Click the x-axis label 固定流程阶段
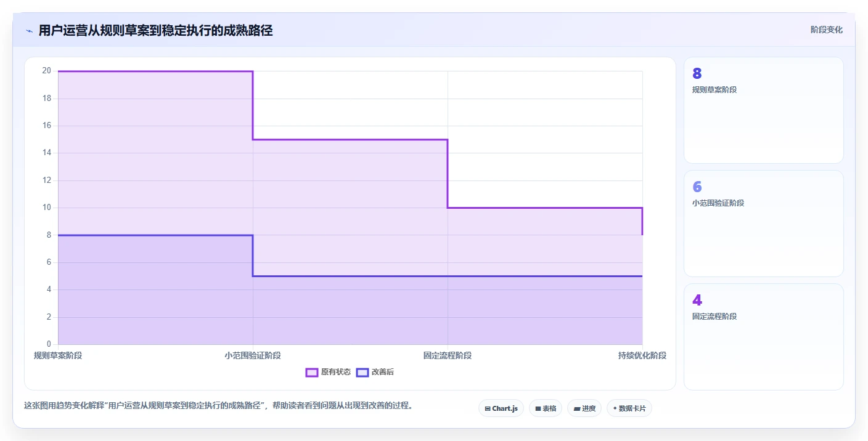This screenshot has height=441, width=868. [x=448, y=355]
